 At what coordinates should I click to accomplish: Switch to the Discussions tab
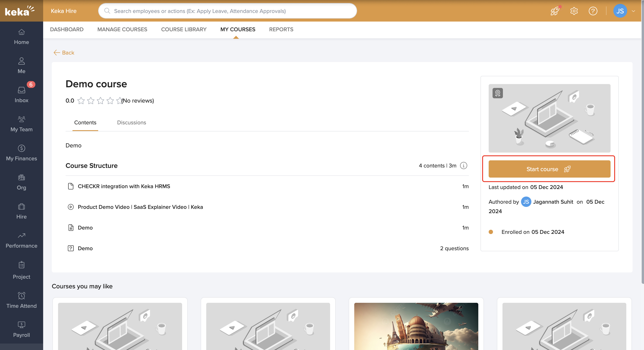132,122
